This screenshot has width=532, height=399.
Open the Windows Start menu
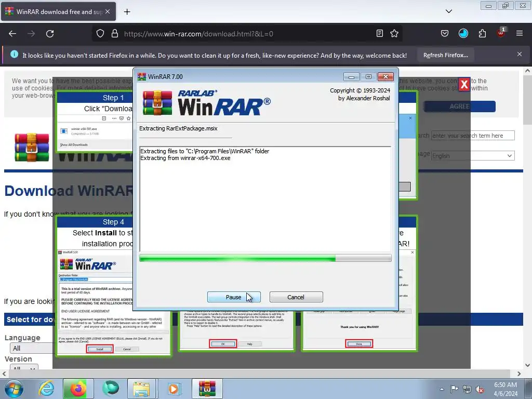pos(14,389)
